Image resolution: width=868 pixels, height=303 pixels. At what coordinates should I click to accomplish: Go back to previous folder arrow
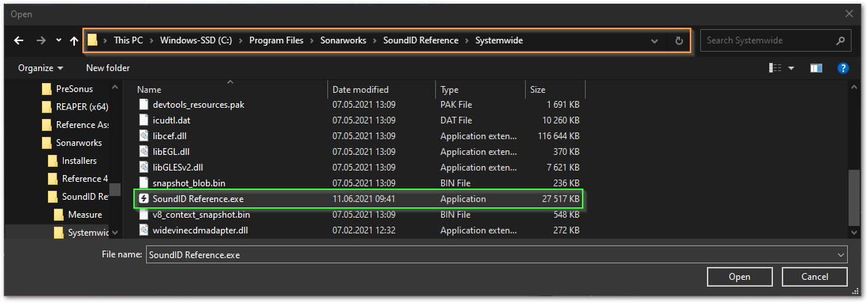coord(19,40)
